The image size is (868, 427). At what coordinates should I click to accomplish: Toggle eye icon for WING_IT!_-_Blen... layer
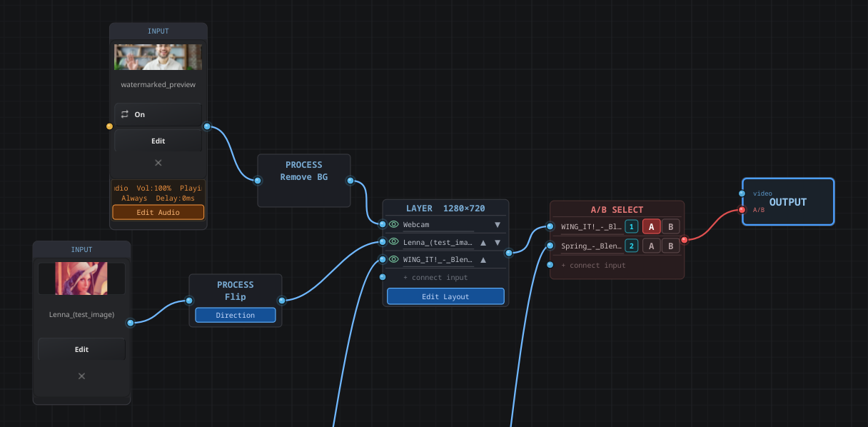click(x=393, y=259)
